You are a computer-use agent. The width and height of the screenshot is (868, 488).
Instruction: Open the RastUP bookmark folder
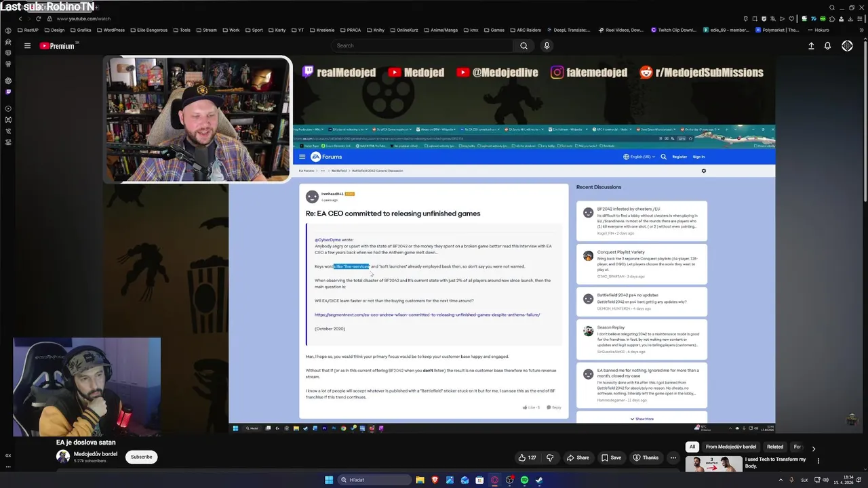pyautogui.click(x=28, y=30)
